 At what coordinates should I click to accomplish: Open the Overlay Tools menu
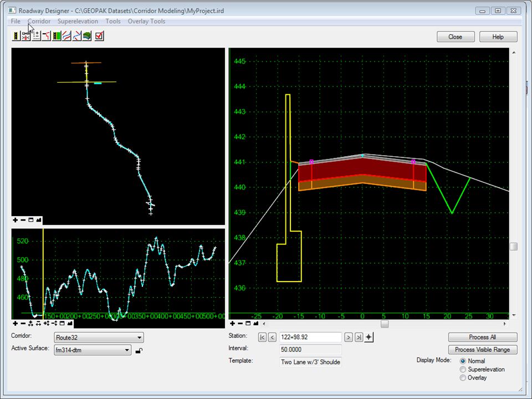[x=146, y=21]
